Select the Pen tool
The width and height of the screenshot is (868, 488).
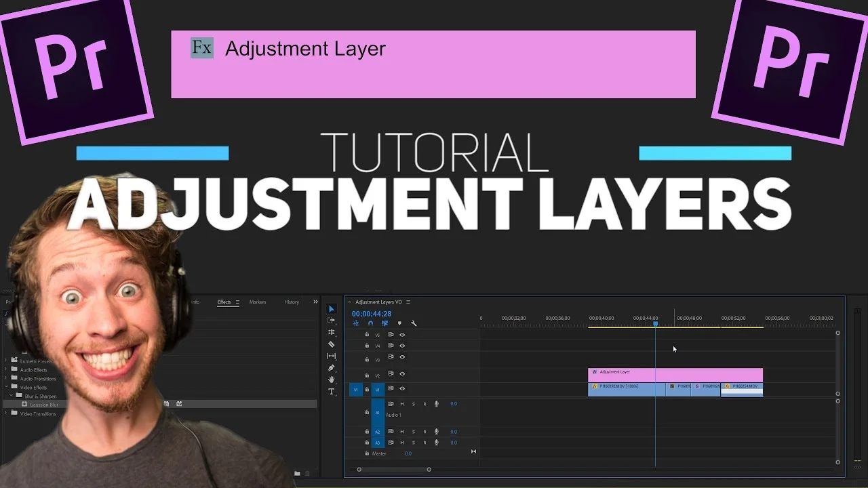(x=332, y=368)
